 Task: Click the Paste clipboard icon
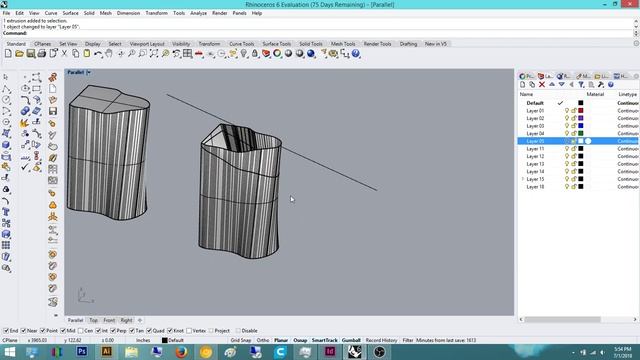point(87,53)
